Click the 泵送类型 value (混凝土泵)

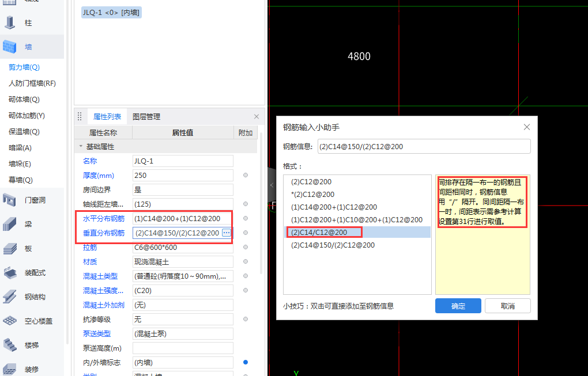[x=183, y=333]
